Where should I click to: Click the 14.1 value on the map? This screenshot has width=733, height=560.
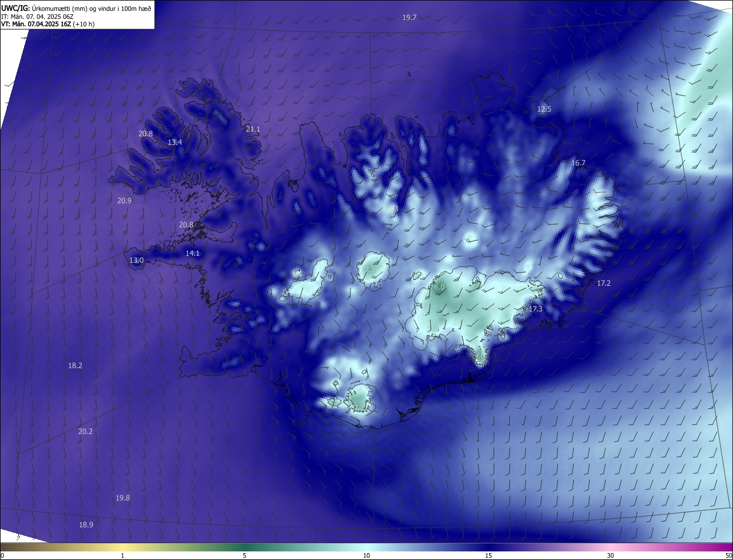point(192,254)
